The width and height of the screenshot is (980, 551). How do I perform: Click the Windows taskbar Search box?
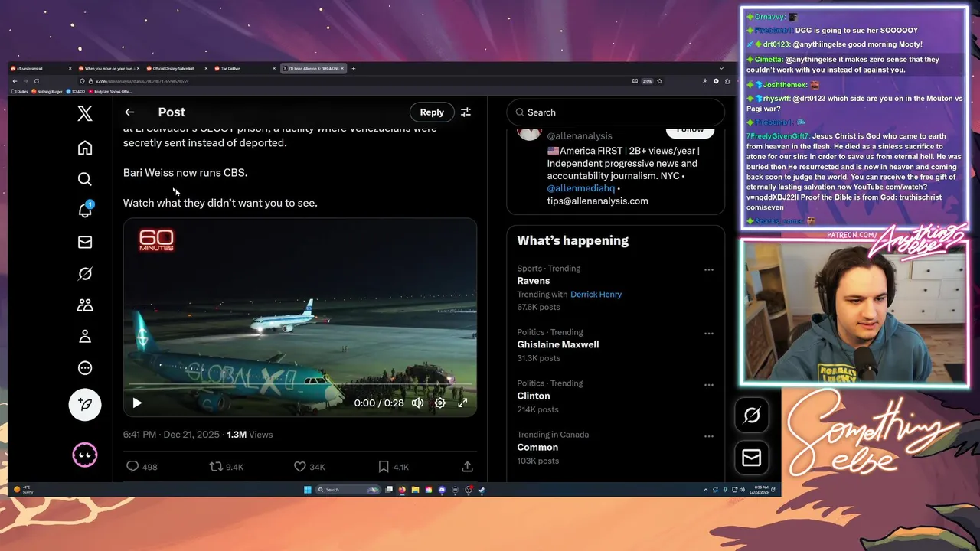pyautogui.click(x=348, y=490)
